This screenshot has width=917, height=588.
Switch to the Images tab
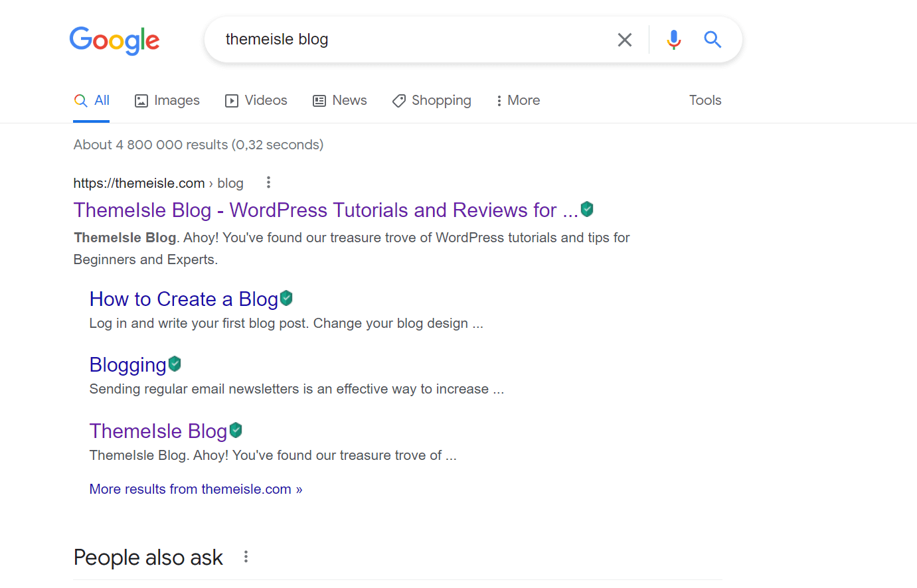167,100
